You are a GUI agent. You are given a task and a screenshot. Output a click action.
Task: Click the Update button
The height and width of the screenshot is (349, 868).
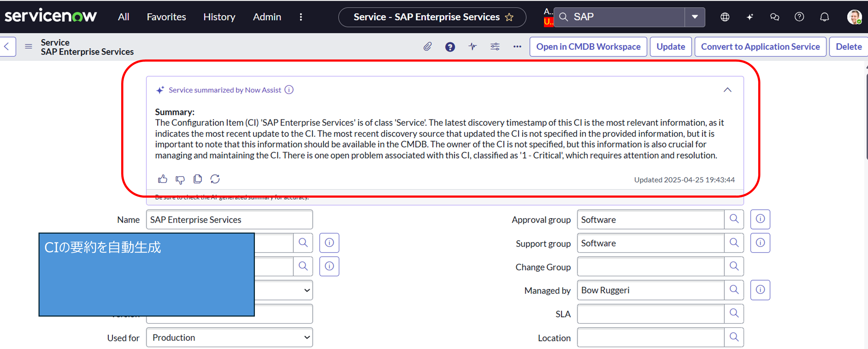pos(671,47)
